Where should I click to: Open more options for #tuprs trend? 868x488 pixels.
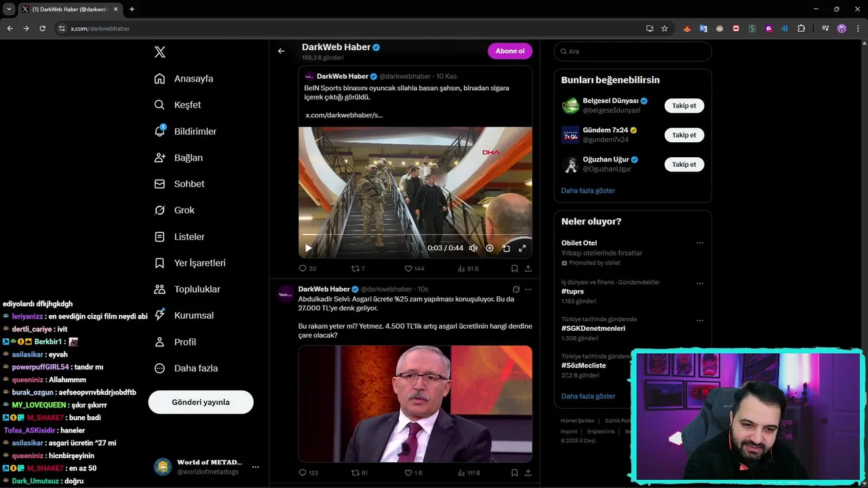(x=700, y=283)
